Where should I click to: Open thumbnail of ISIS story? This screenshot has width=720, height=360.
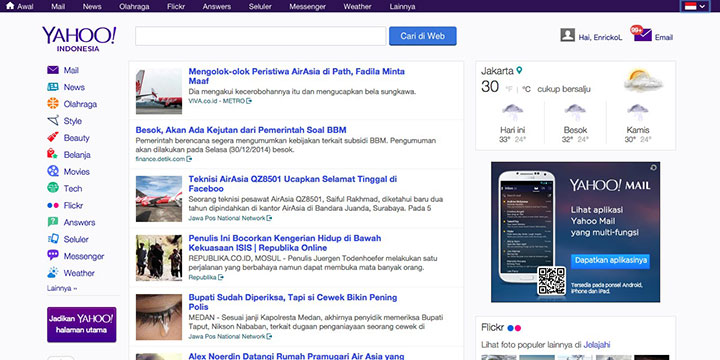(x=159, y=258)
